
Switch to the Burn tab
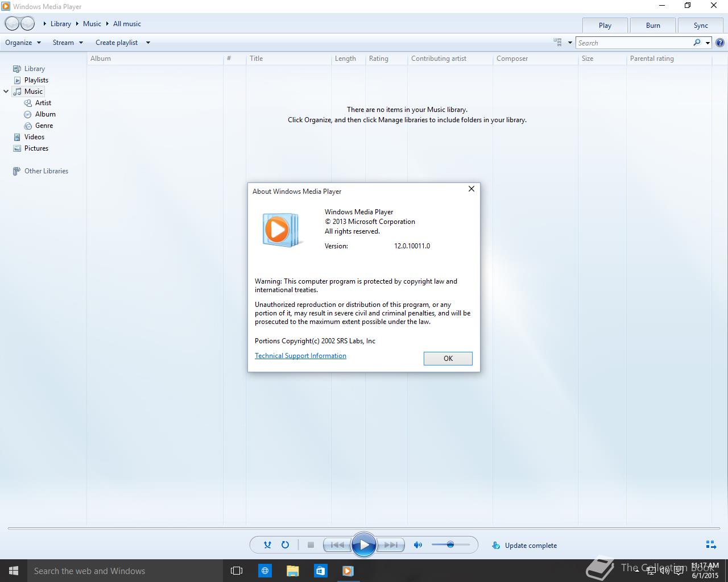653,26
